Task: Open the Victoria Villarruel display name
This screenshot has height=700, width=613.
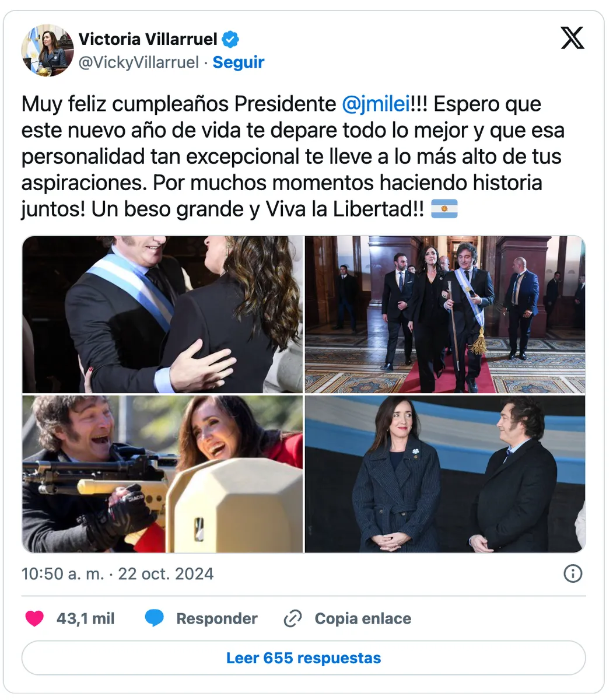Action: pyautogui.click(x=148, y=39)
